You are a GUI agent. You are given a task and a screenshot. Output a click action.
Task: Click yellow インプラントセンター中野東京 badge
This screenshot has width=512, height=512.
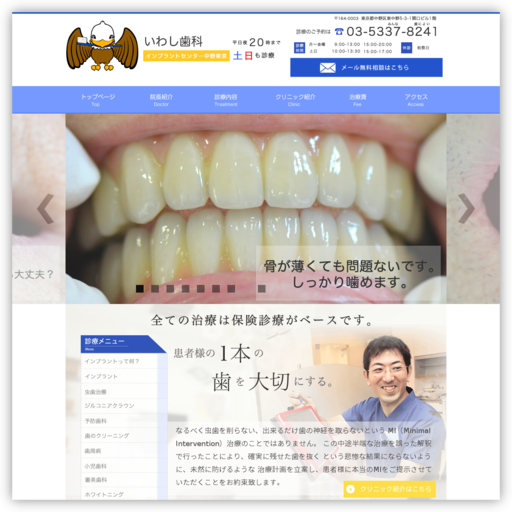(x=186, y=56)
